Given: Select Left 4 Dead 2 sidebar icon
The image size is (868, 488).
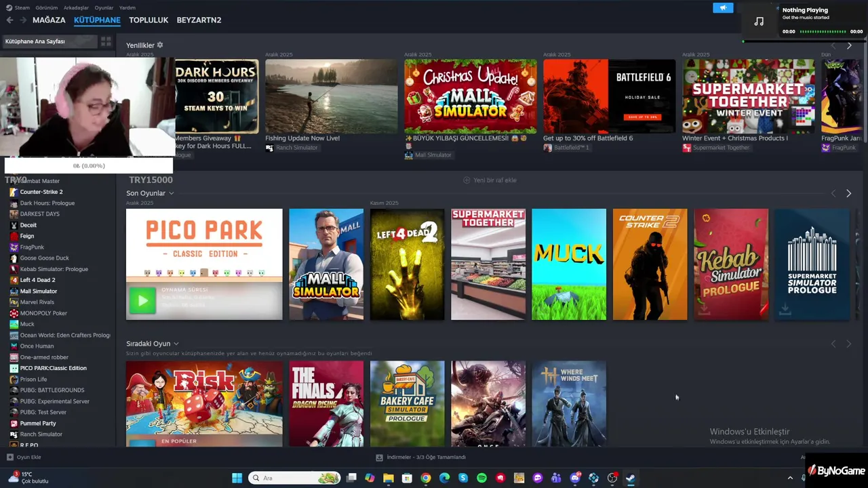Looking at the screenshot, I should (14, 280).
